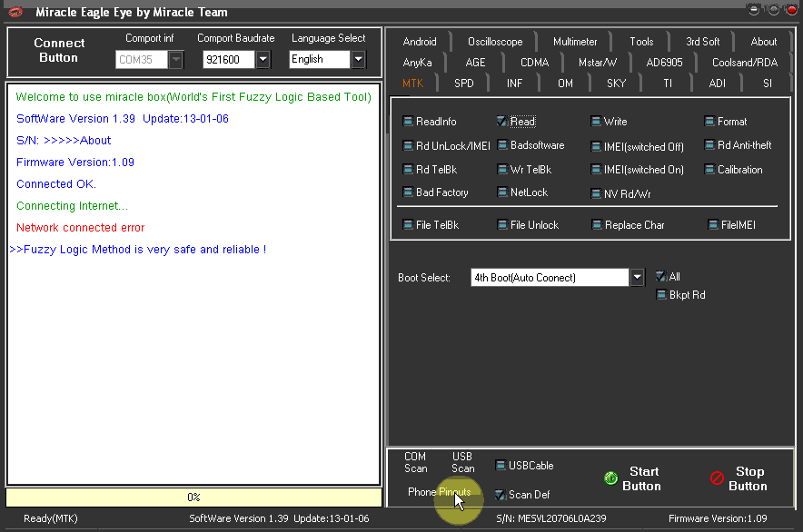Run a USB Scan
The height and width of the screenshot is (532, 803).
(x=462, y=462)
